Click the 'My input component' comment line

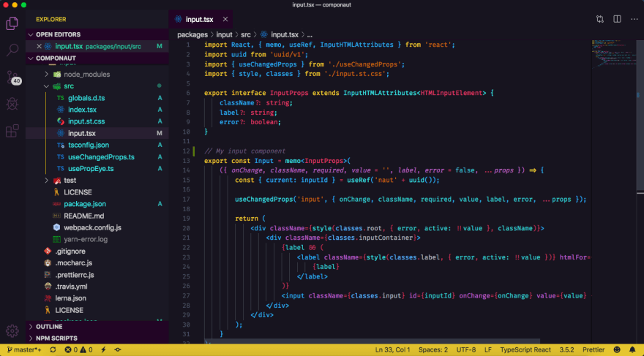pos(244,151)
